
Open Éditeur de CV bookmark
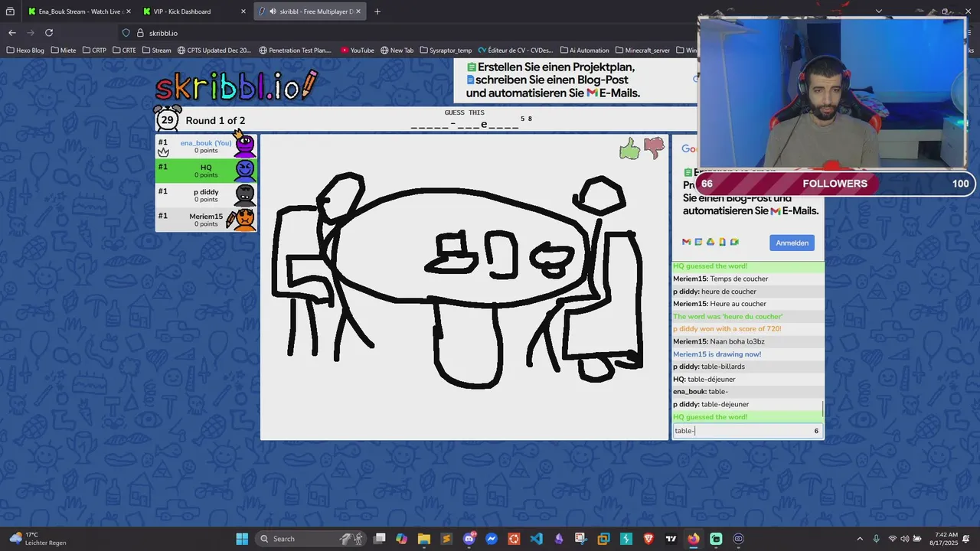coord(515,51)
